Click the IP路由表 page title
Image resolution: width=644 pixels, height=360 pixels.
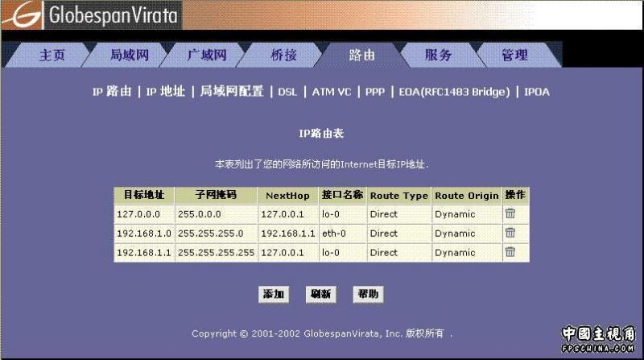pos(321,133)
